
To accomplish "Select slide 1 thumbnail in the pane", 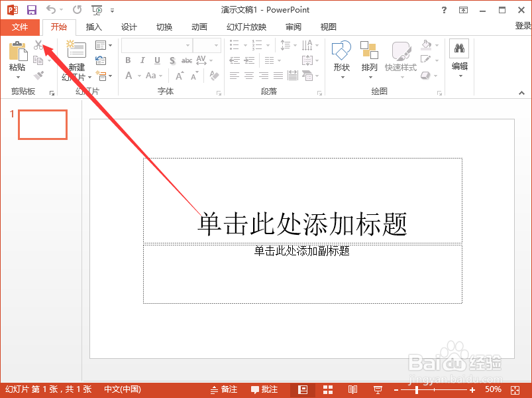I will (42, 124).
